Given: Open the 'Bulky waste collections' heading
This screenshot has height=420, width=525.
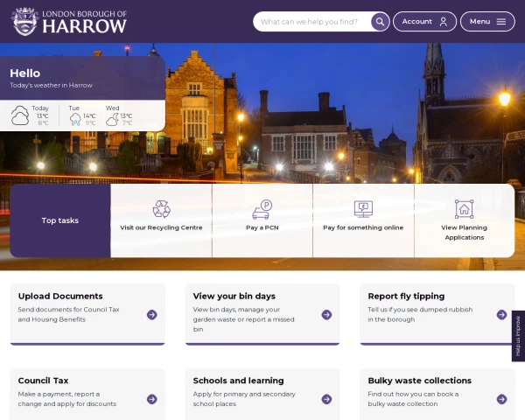Looking at the screenshot, I should (x=419, y=381).
